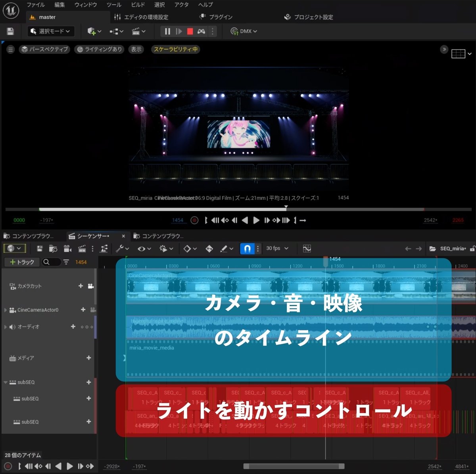This screenshot has width=476, height=474.
Task: Click the Sequencer auto-key diamond icon
Action: click(x=209, y=248)
